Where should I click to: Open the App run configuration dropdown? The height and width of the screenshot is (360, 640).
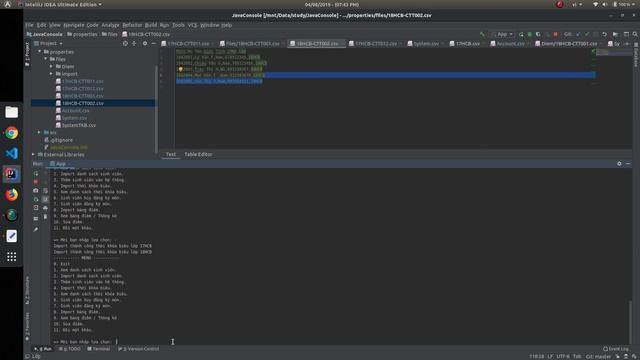(x=502, y=34)
